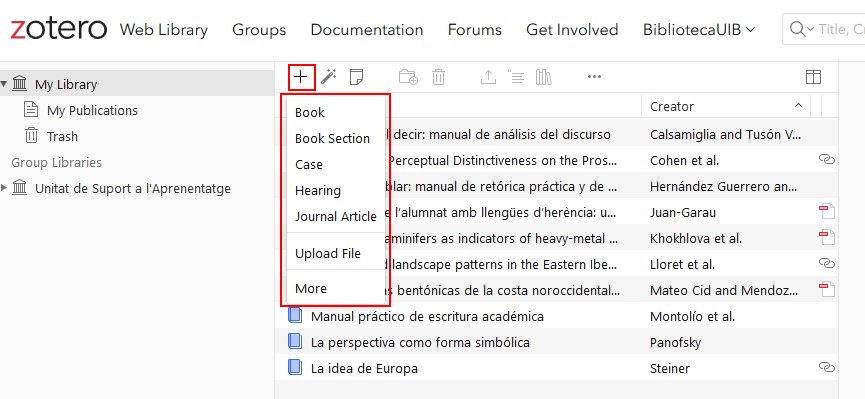Click the Create Citation quote icon
The image size is (865, 399).
(515, 77)
